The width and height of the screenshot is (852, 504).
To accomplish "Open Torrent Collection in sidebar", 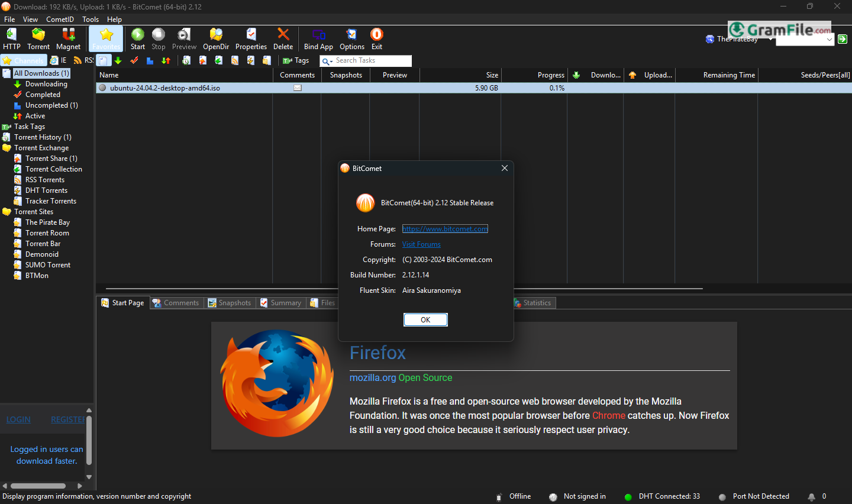I will pos(53,169).
